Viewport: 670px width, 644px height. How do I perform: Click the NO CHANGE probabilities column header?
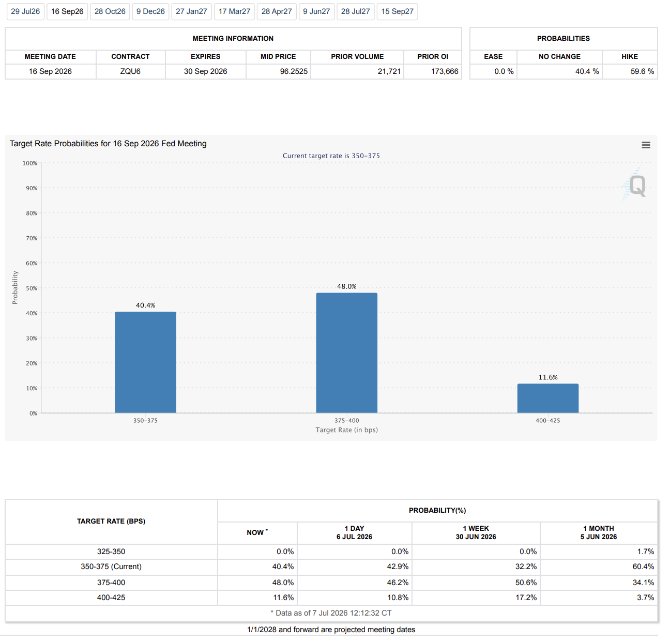559,56
